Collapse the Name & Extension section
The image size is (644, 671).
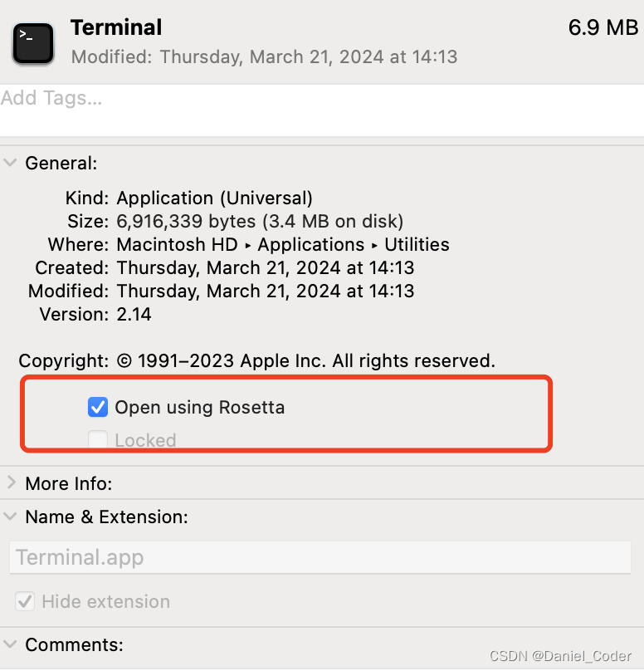pyautogui.click(x=10, y=516)
